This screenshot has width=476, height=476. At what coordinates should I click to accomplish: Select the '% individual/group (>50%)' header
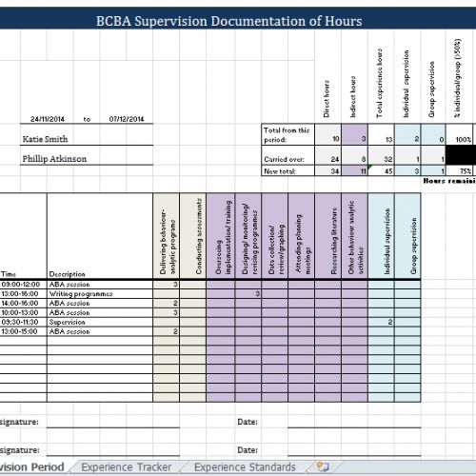pos(457,78)
